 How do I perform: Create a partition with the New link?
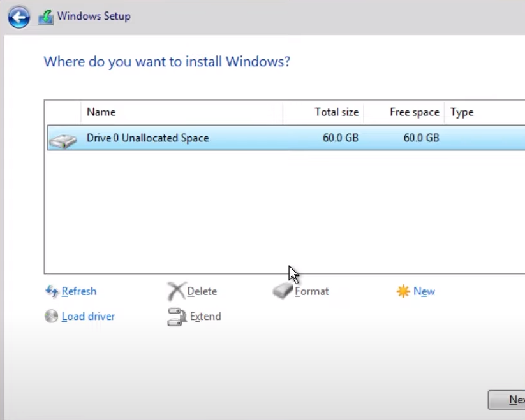424,291
